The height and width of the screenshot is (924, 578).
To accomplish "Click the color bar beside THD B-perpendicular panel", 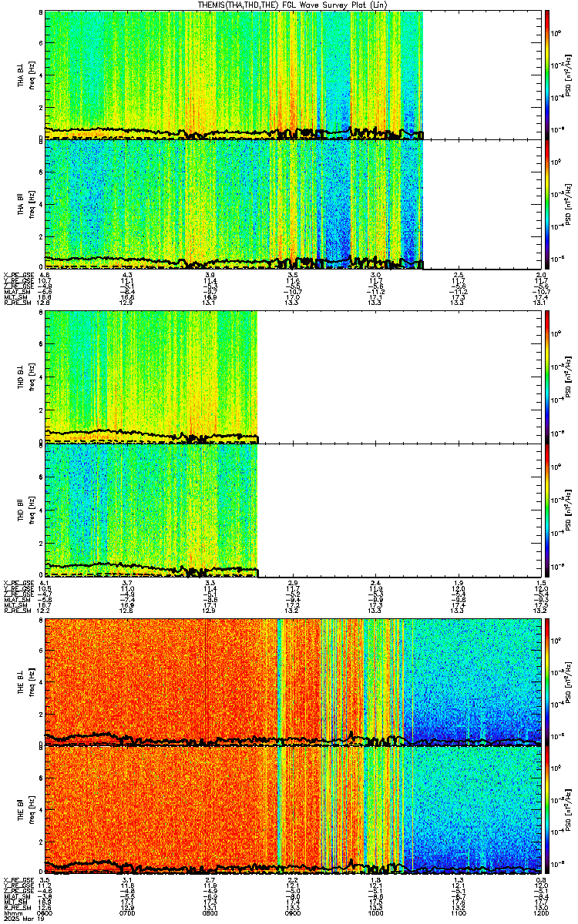I will (548, 377).
